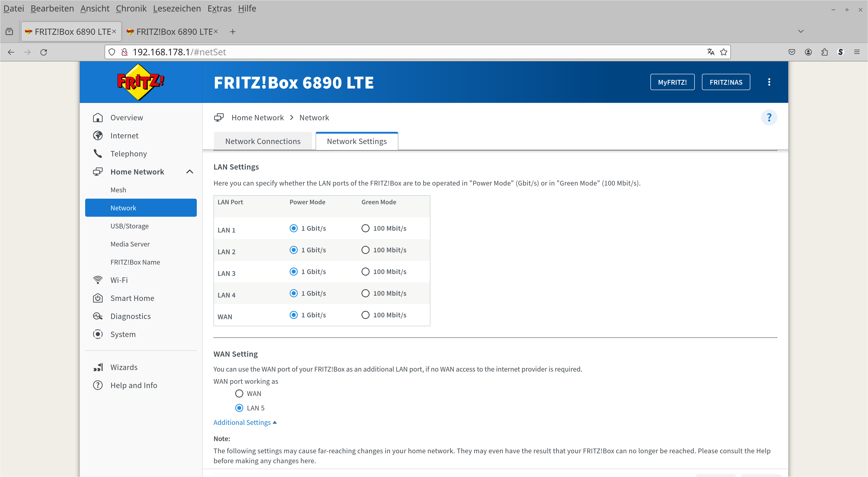Bookmark this page with the star icon

click(723, 52)
